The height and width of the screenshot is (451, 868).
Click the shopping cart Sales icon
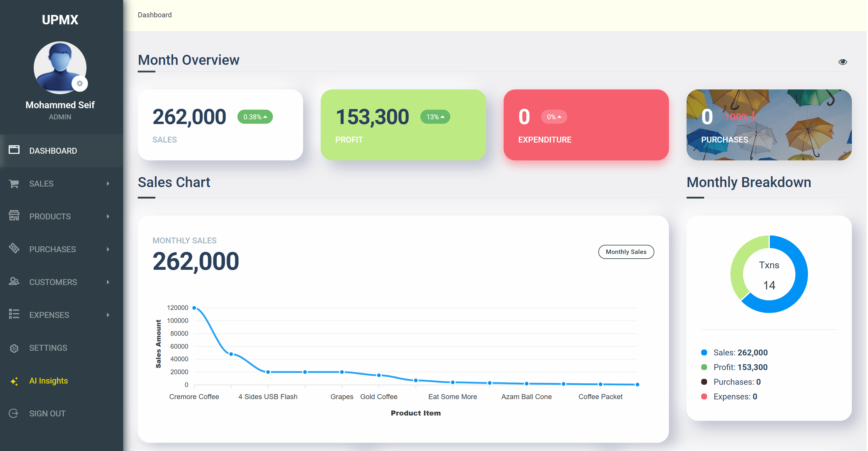pyautogui.click(x=14, y=183)
